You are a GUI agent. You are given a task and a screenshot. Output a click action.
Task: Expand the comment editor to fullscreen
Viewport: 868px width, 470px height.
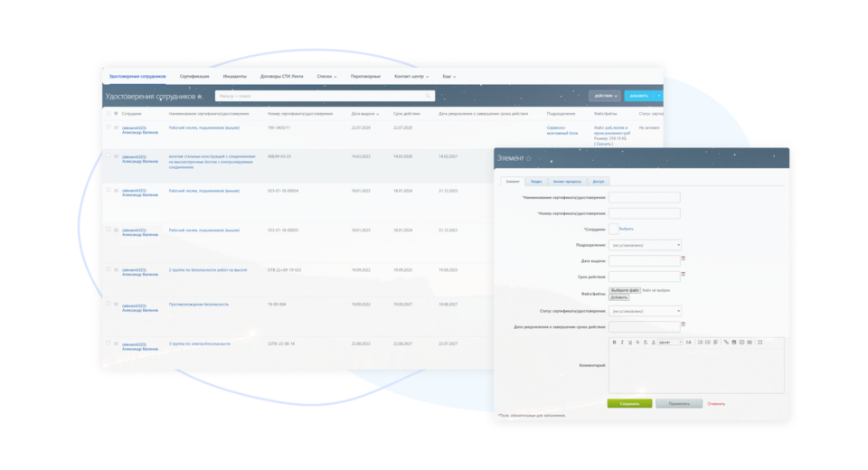[760, 343]
